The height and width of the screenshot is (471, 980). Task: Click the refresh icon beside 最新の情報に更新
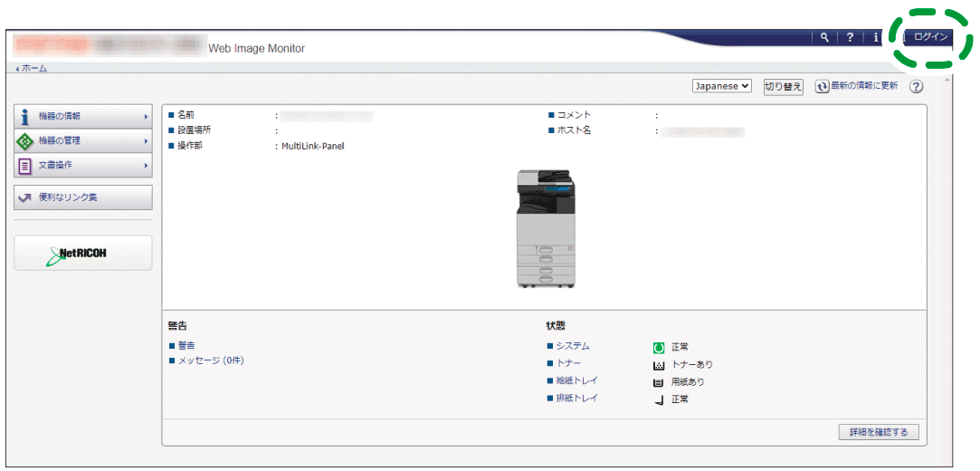click(x=822, y=86)
